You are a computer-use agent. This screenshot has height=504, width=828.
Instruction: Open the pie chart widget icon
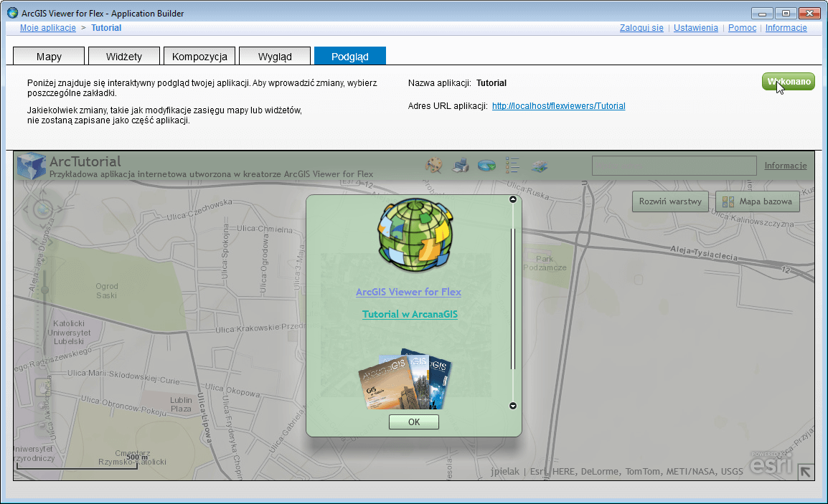tap(486, 166)
